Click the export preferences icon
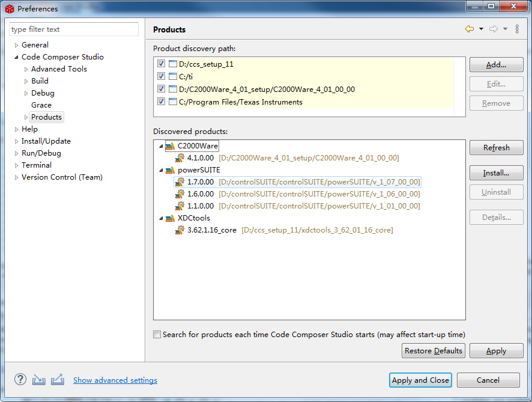Viewport: 532px width, 402px height. (x=58, y=380)
